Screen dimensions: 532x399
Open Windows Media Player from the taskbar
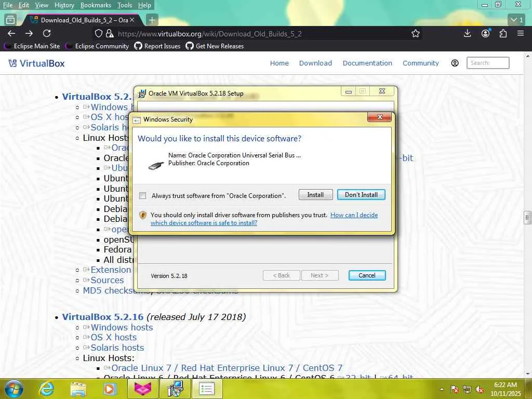tap(110, 389)
